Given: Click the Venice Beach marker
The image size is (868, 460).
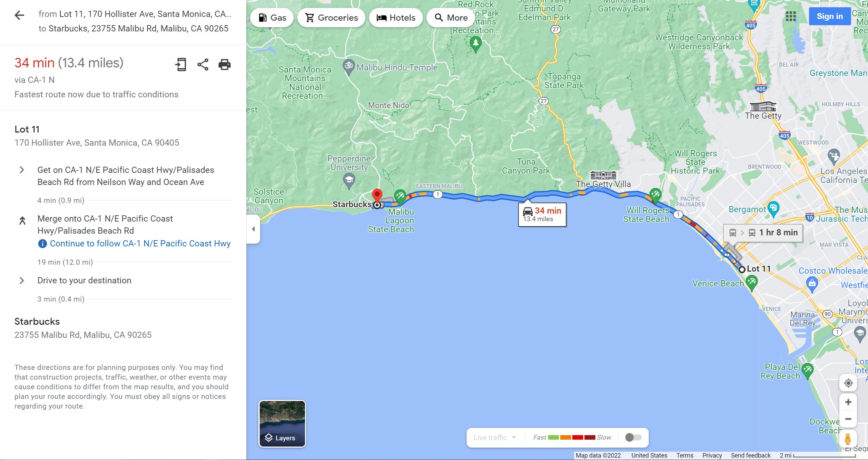Looking at the screenshot, I should [751, 283].
